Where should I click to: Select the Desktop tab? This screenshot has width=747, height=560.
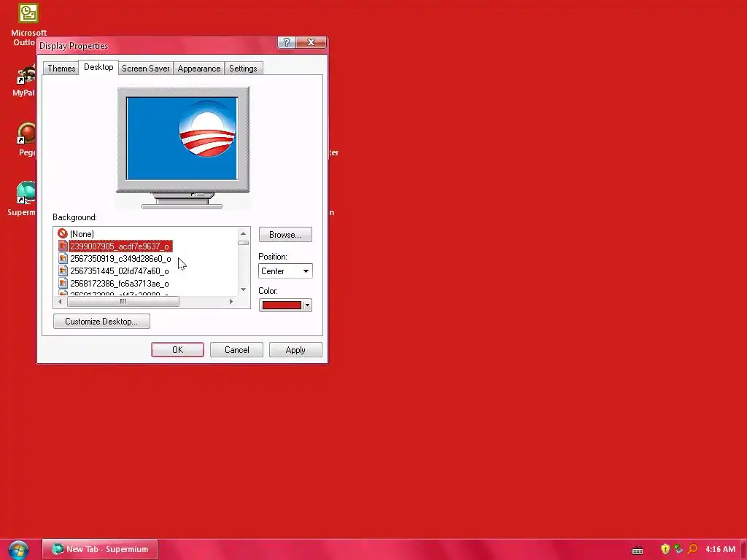(98, 67)
